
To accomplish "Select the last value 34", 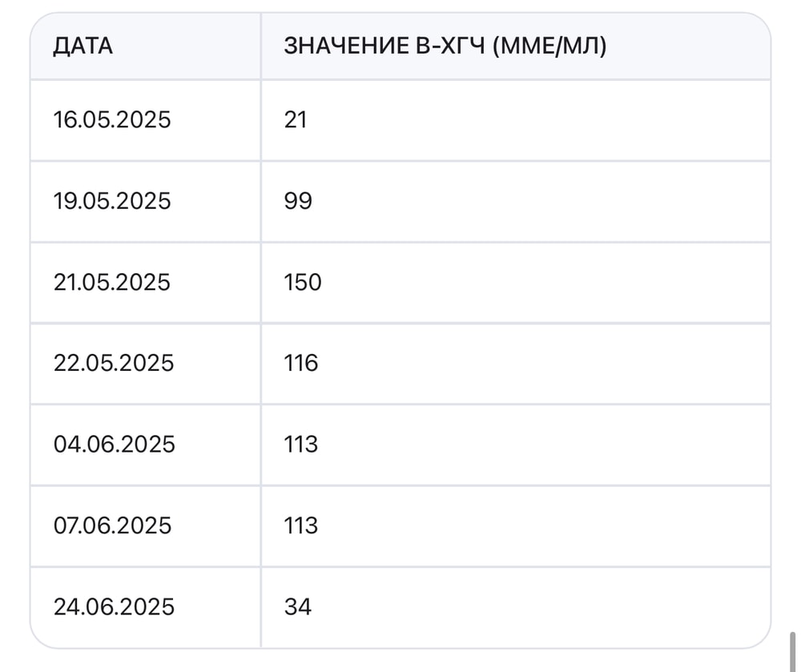I will tap(297, 606).
